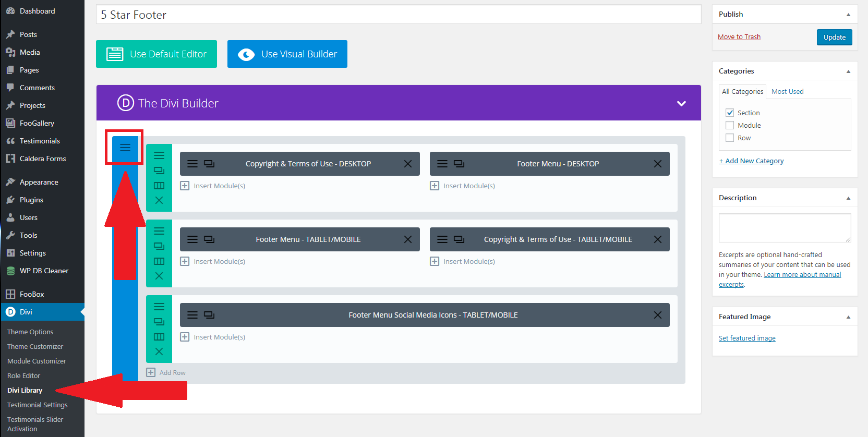This screenshot has height=437, width=868.
Task: Collapse the Description panel
Action: pos(848,198)
